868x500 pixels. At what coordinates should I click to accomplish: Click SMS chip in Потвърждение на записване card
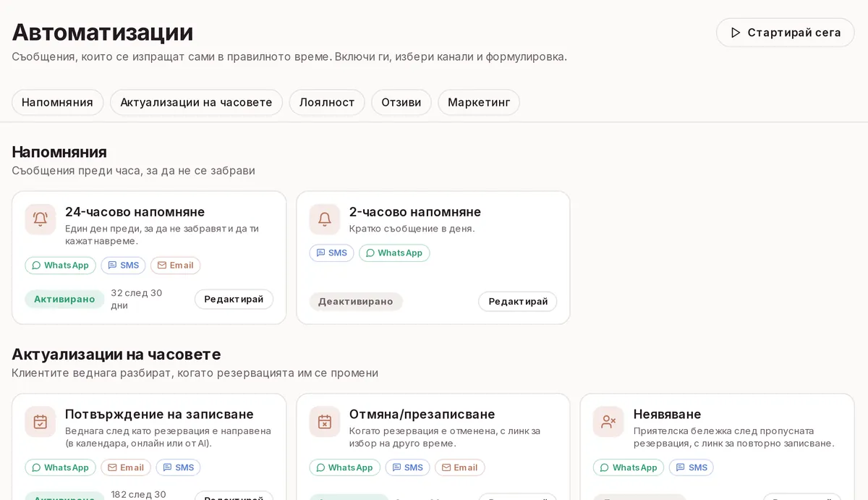coord(178,467)
